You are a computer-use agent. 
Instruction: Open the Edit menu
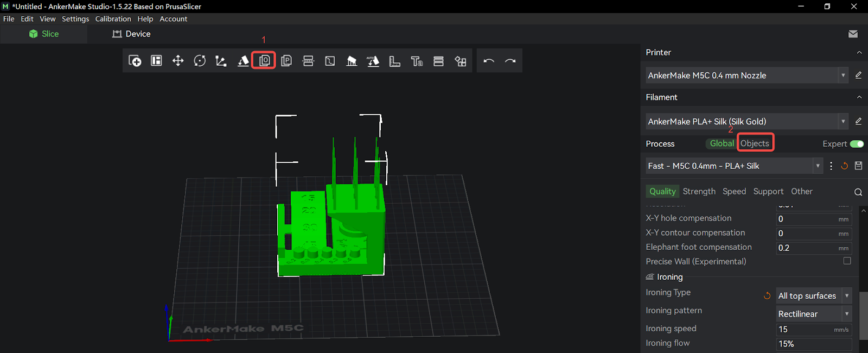[x=27, y=18]
